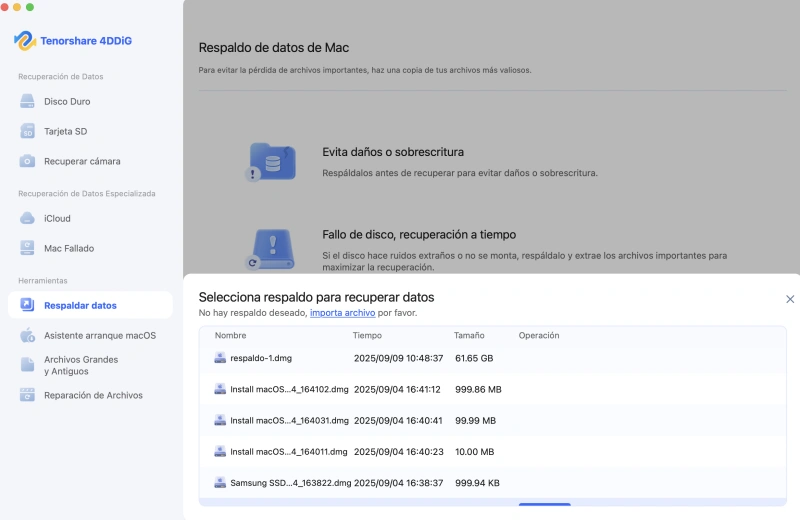The height and width of the screenshot is (520, 800).
Task: Click the 999.94 KB size value
Action: pyautogui.click(x=477, y=482)
